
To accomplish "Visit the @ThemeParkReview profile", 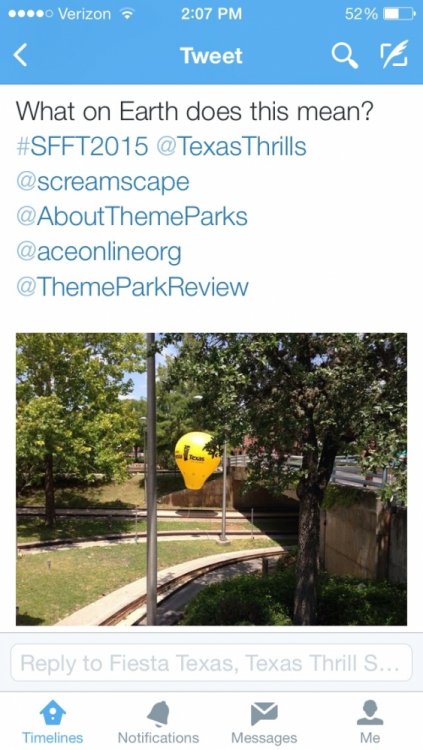I will coord(133,287).
